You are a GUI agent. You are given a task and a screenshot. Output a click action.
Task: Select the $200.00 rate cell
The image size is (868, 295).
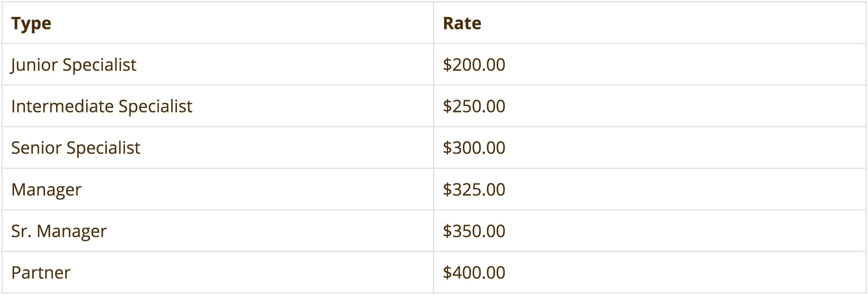(649, 64)
